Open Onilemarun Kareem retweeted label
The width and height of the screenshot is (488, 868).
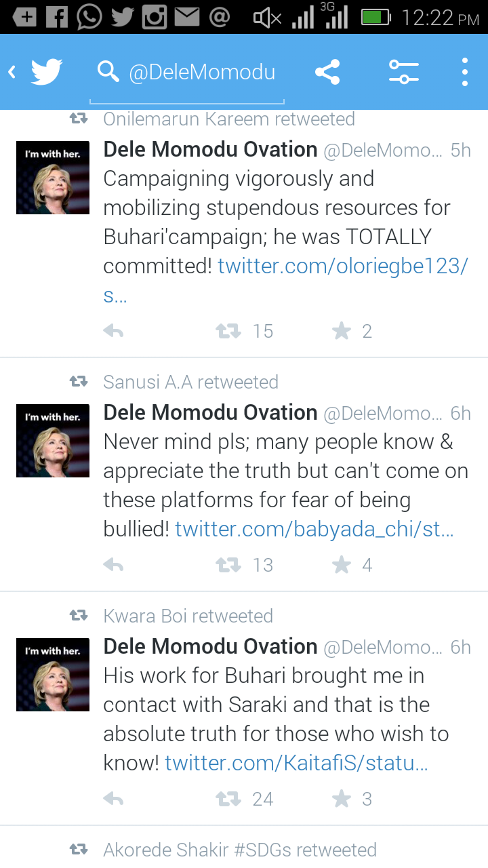tap(228, 119)
